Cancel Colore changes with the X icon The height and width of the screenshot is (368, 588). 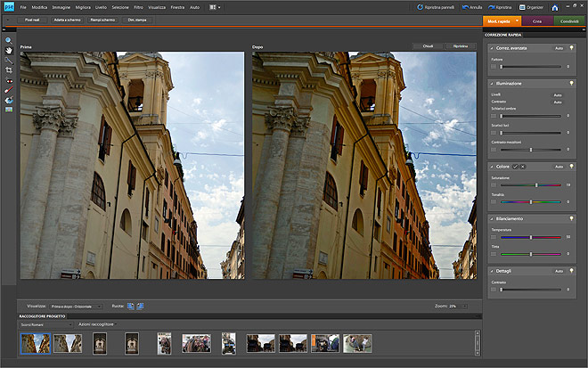pyautogui.click(x=523, y=167)
